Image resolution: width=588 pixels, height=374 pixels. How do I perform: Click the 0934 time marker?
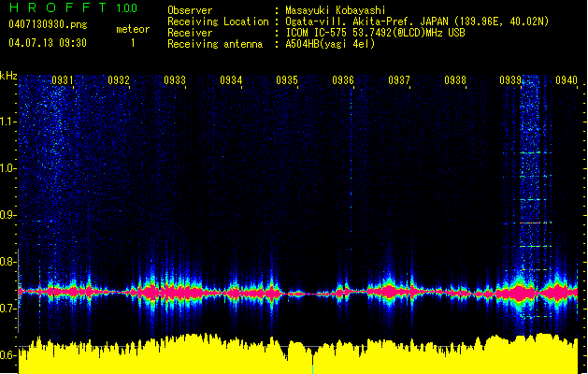click(x=231, y=80)
